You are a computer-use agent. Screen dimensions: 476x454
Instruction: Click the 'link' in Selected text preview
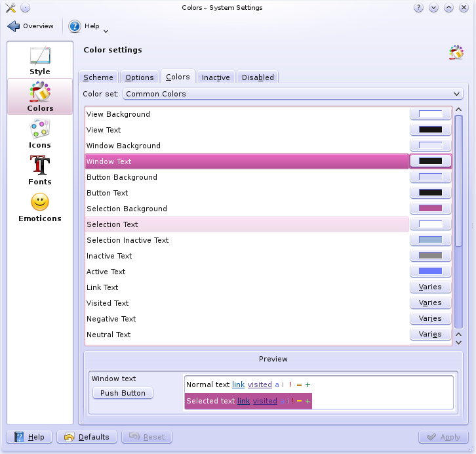point(243,401)
